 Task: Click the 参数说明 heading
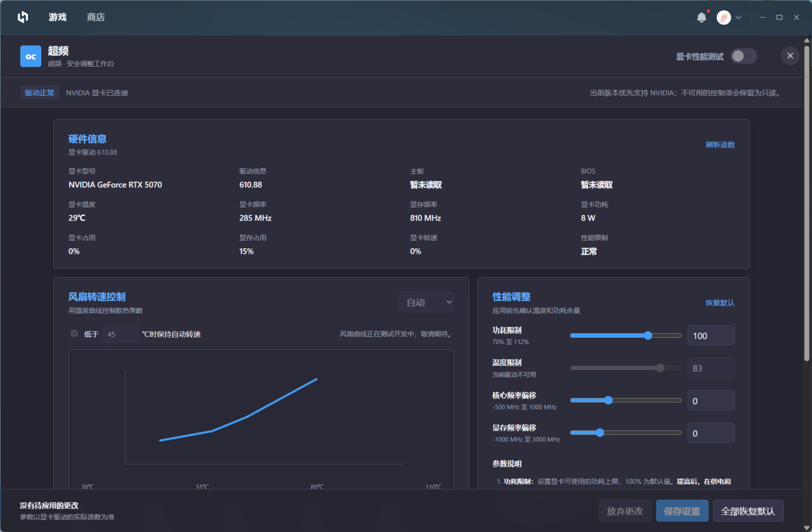(507, 464)
